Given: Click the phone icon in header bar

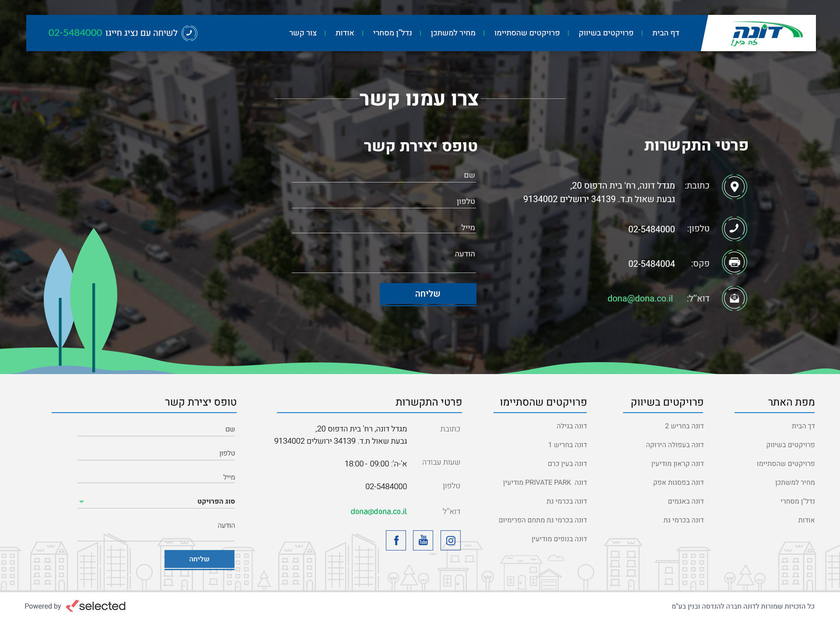Looking at the screenshot, I should pos(189,33).
